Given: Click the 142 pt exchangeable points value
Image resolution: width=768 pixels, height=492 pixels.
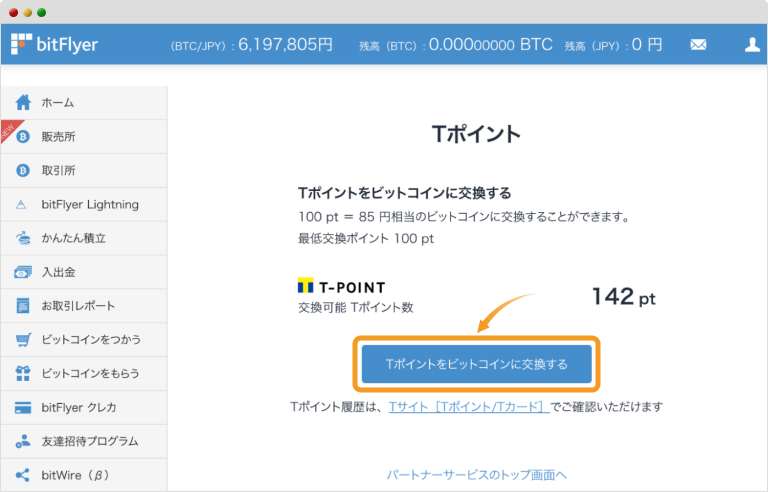Looking at the screenshot, I should (x=624, y=296).
